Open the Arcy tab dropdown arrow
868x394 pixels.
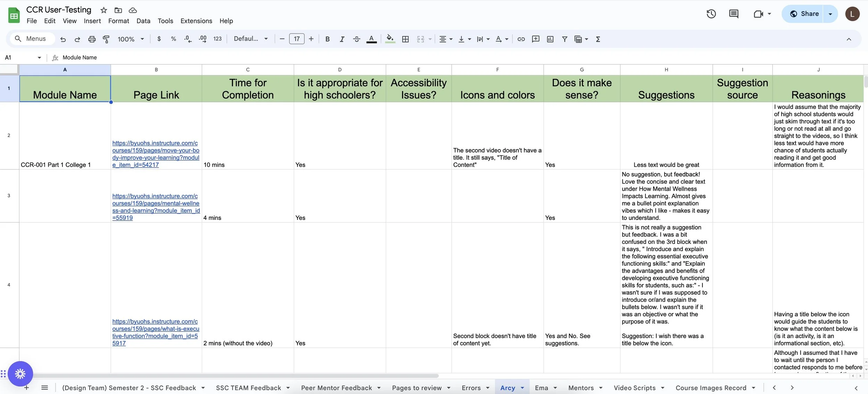(x=522, y=388)
